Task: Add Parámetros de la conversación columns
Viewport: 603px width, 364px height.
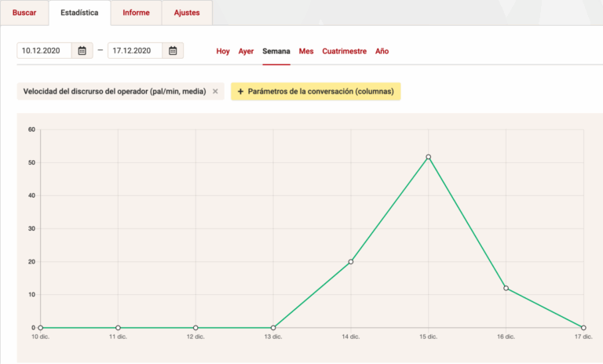Action: [320, 92]
